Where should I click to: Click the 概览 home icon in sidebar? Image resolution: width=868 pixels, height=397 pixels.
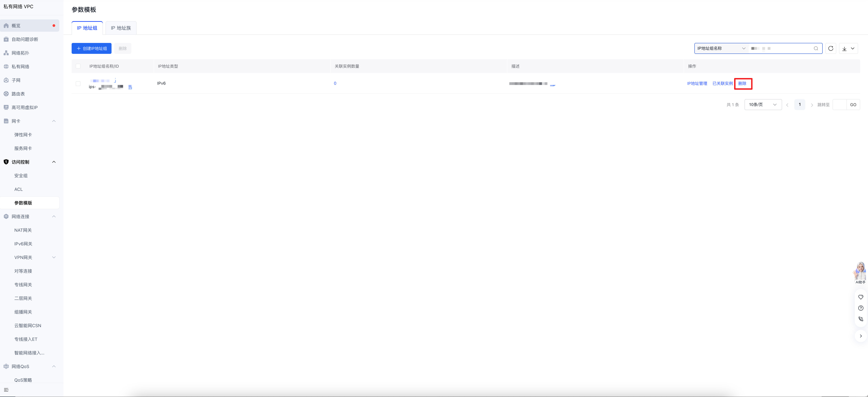tap(6, 26)
